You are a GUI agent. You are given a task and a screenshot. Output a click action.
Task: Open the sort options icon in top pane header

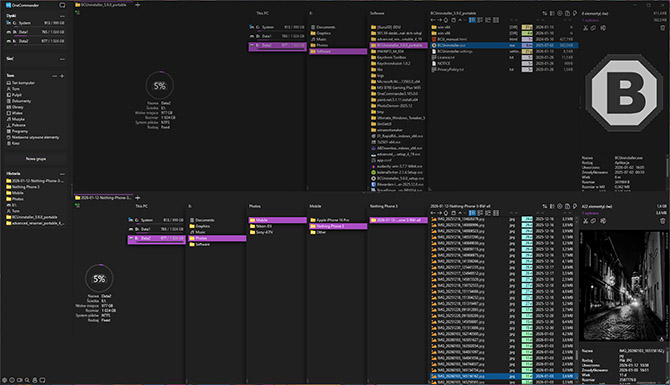point(545,13)
